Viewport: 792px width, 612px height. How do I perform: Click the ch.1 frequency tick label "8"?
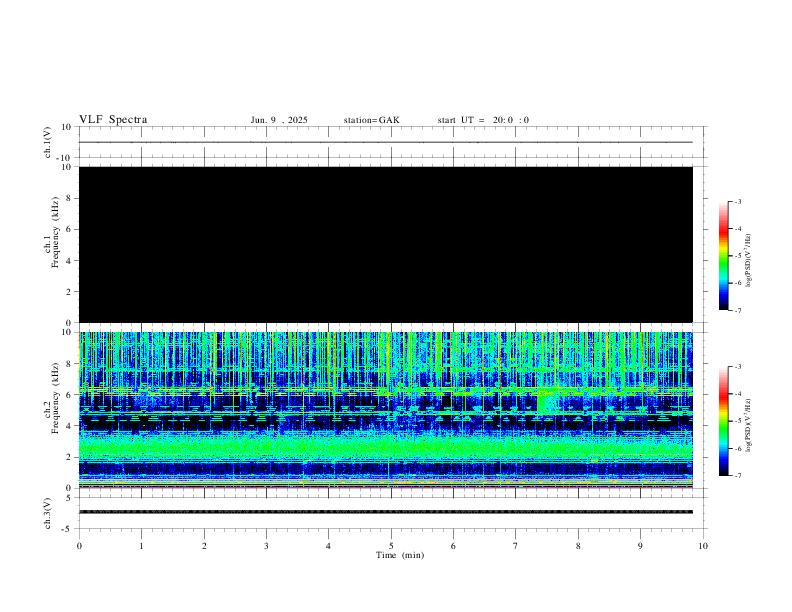(69, 198)
